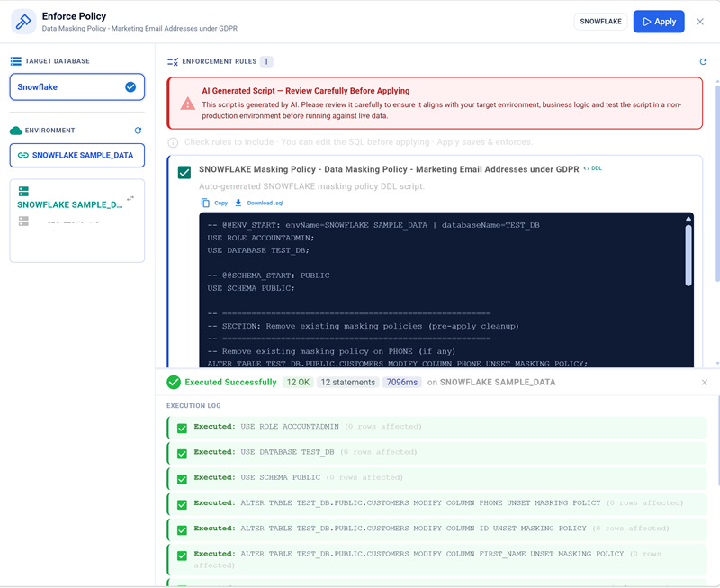Click the 12 statements badge
Image resolution: width=720 pixels, height=588 pixels.
[348, 382]
